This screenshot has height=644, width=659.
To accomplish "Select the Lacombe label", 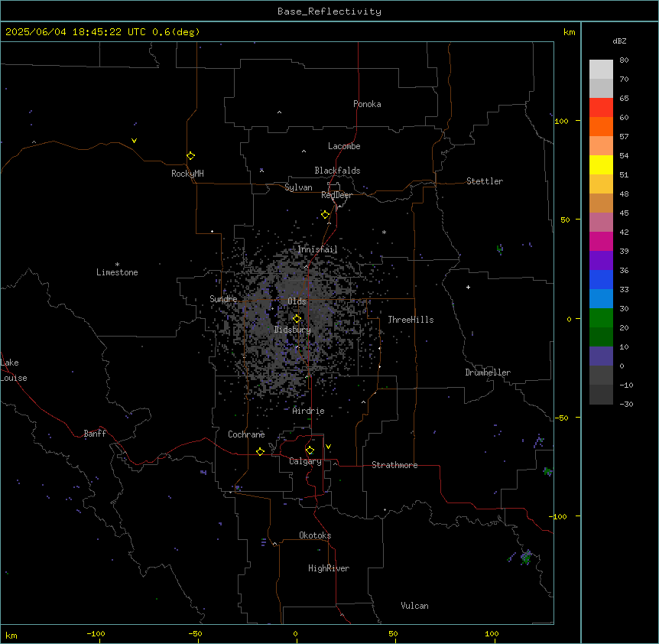I will [x=344, y=146].
